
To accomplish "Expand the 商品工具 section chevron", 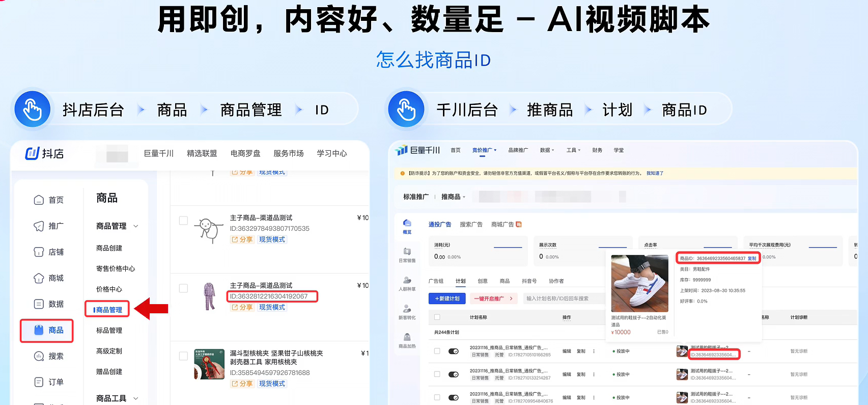I will 136,398.
